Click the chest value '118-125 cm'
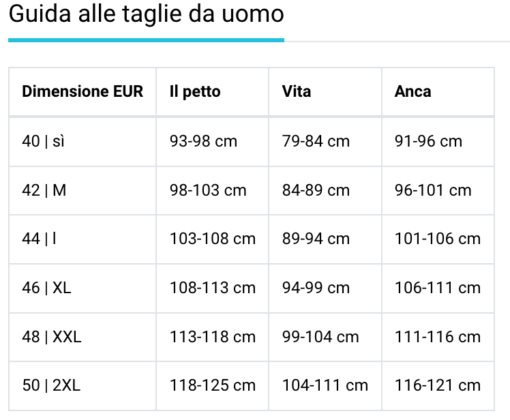Screen dimensions: 510x420 pos(213,385)
